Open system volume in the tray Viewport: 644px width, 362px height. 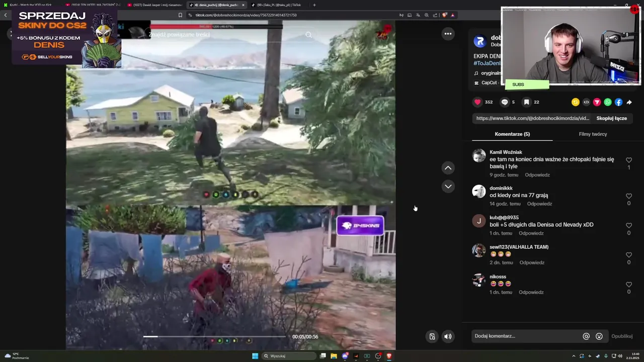pyautogui.click(x=621, y=356)
